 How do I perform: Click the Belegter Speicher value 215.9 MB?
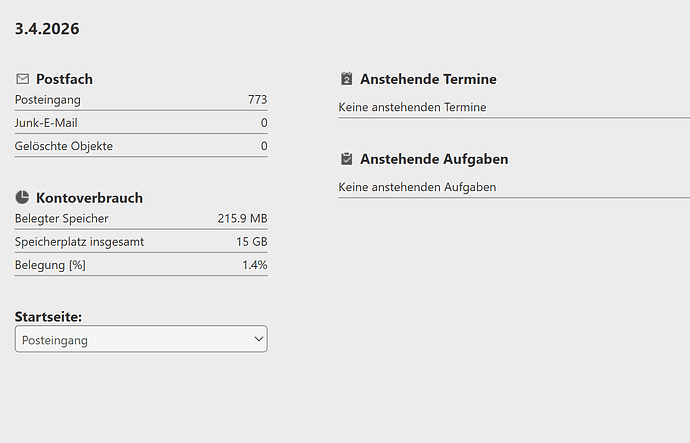tap(242, 218)
